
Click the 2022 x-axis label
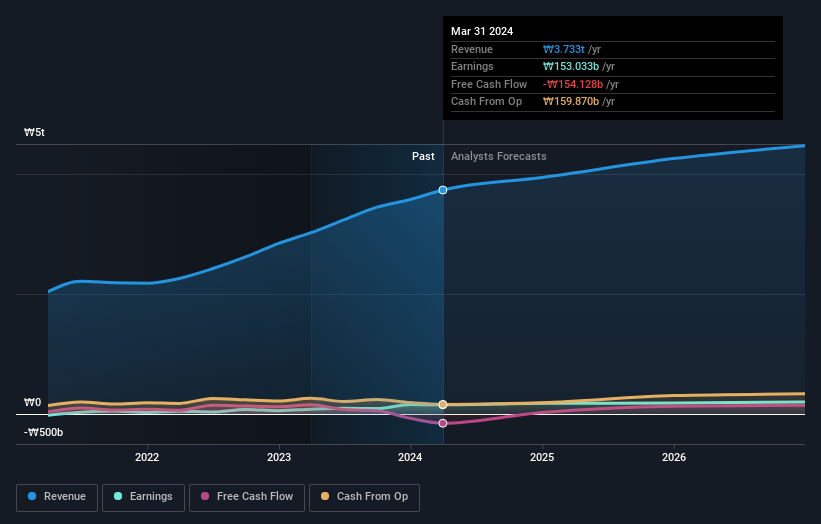(147, 457)
